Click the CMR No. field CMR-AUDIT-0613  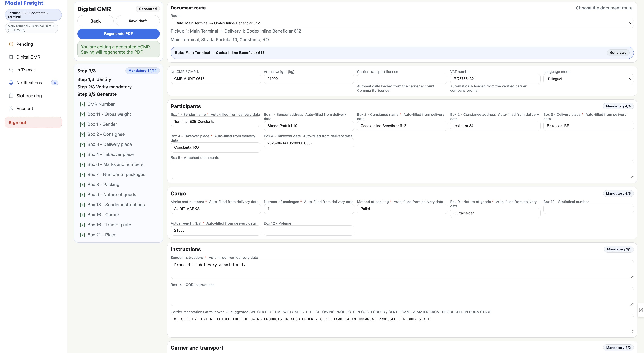[216, 79]
